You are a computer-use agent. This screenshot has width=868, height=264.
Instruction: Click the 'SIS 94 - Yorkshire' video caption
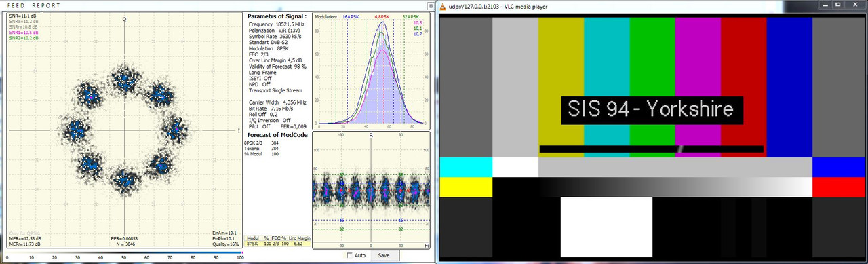pyautogui.click(x=652, y=109)
